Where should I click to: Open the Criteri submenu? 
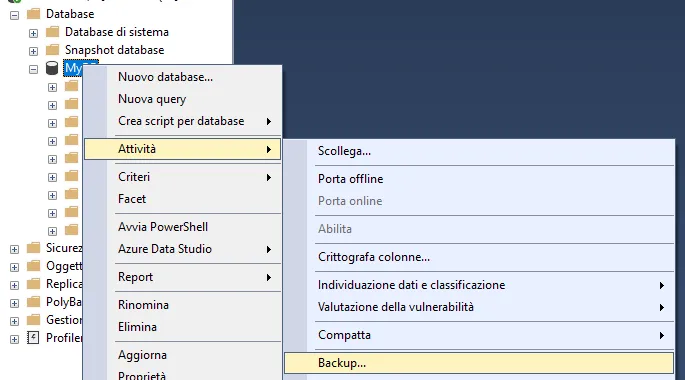[183, 177]
